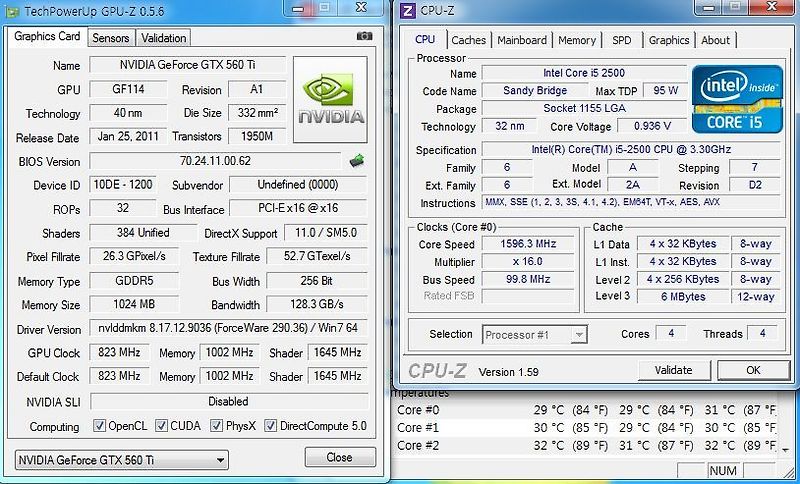Viewport: 800px width, 484px height.
Task: Click the OK button in CPU-Z
Action: (x=754, y=370)
